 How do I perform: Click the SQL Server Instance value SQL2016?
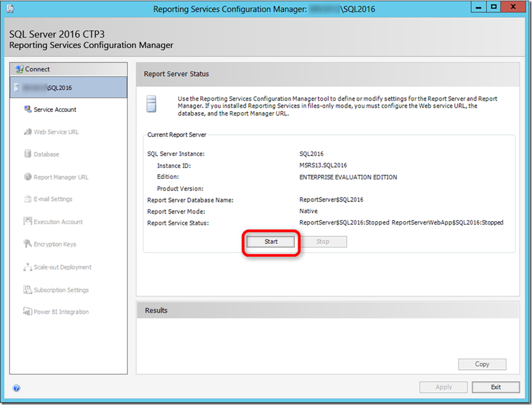click(312, 154)
